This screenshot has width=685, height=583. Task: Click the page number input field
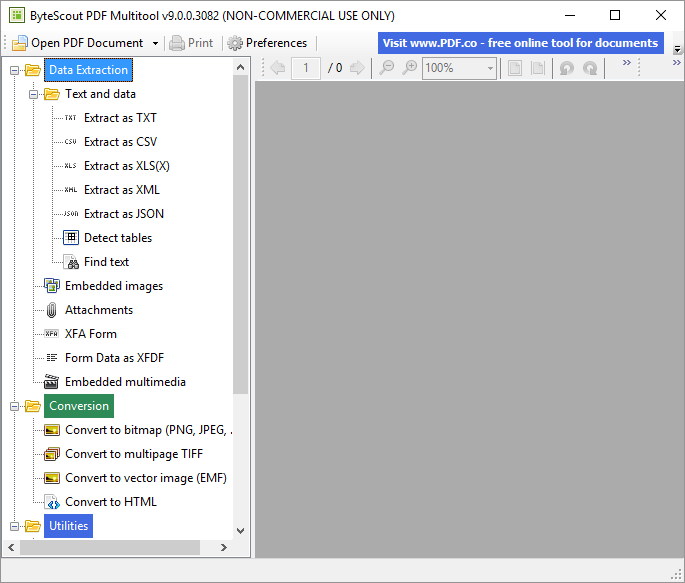coord(306,68)
